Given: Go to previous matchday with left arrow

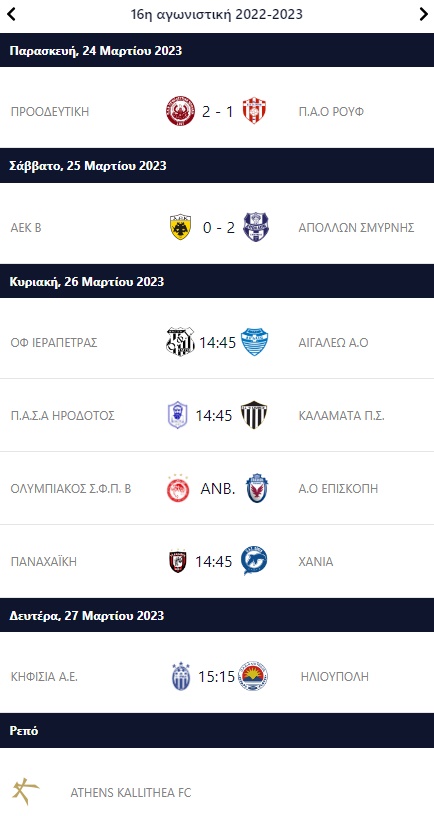Looking at the screenshot, I should tap(11, 14).
